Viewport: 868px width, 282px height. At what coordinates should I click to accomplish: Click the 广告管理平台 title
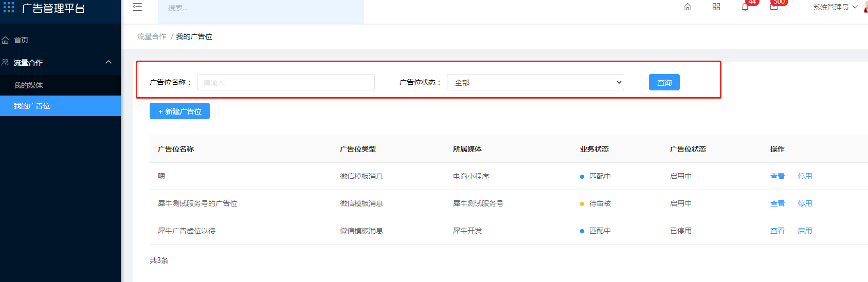click(53, 8)
